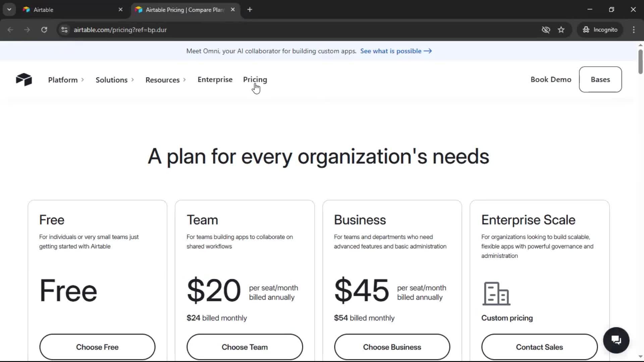Screen dimensions: 644x362
Task: Click the Airtable logo in the header
Action: click(24, 79)
